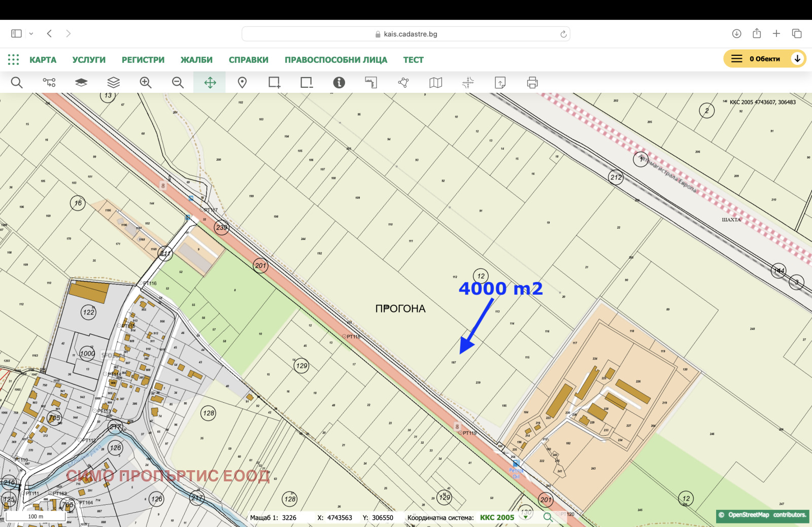Viewport: 812px width, 527px height.
Task: Open the КKC 2005 coordinate system selector
Action: [x=497, y=517]
